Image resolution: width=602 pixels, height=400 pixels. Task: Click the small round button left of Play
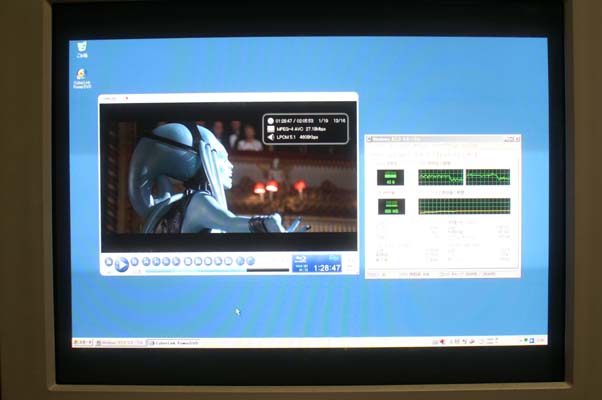tap(109, 262)
